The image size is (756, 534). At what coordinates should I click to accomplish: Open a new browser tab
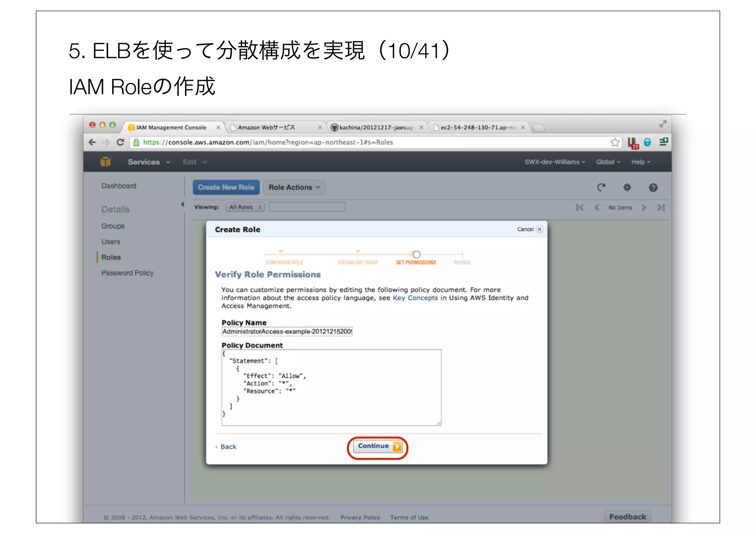click(x=539, y=128)
